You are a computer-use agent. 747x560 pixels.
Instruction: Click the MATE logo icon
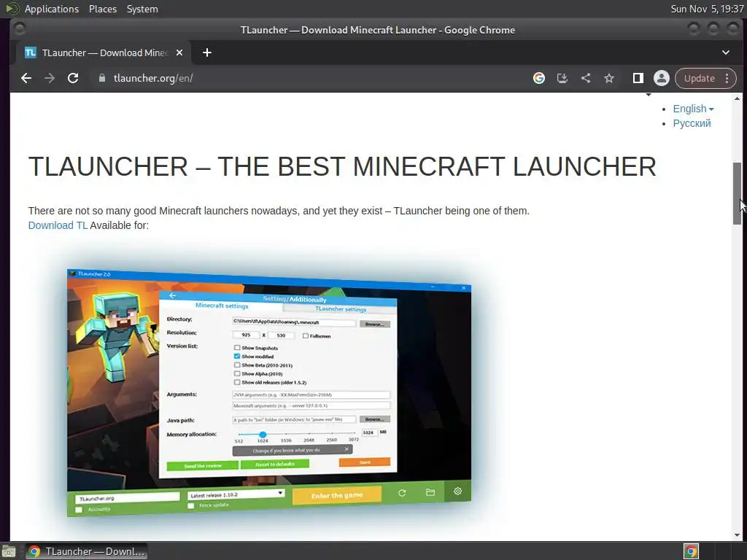[x=12, y=9]
